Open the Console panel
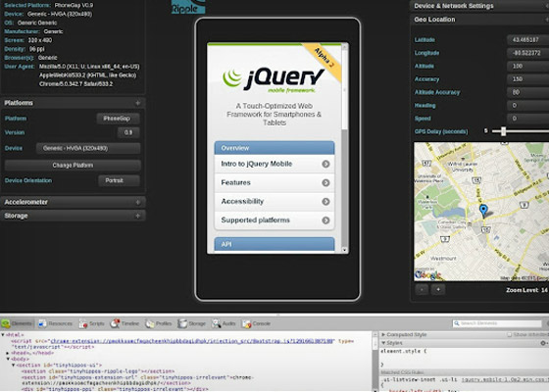The height and width of the screenshot is (392, 549). pos(257,323)
